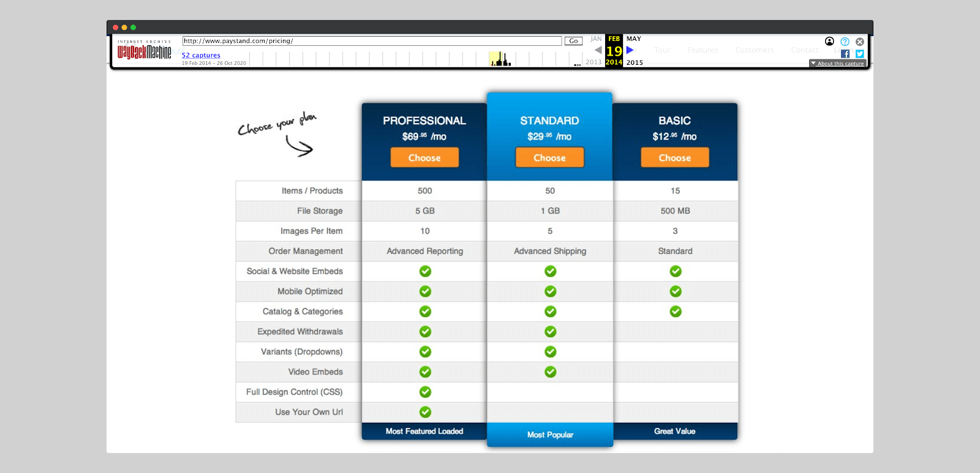Image resolution: width=980 pixels, height=473 pixels.
Task: Click the Advanced Reporting cell
Action: point(425,251)
